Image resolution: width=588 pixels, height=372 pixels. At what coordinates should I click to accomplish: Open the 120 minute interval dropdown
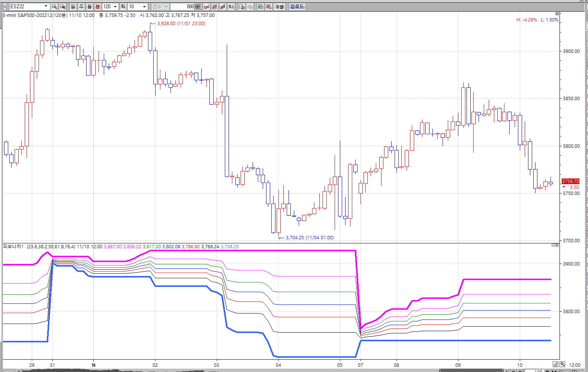point(115,7)
